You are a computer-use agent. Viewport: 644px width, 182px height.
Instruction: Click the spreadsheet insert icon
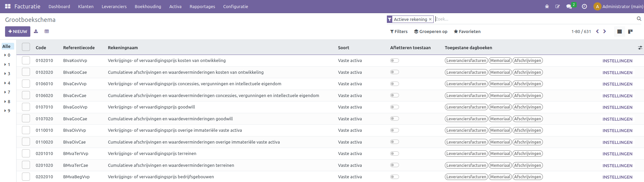(x=47, y=31)
